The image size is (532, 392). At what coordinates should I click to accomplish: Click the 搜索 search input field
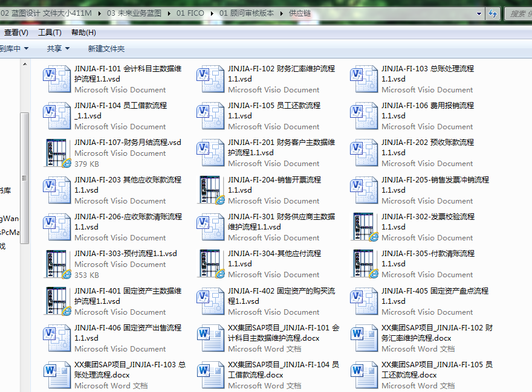pos(519,13)
